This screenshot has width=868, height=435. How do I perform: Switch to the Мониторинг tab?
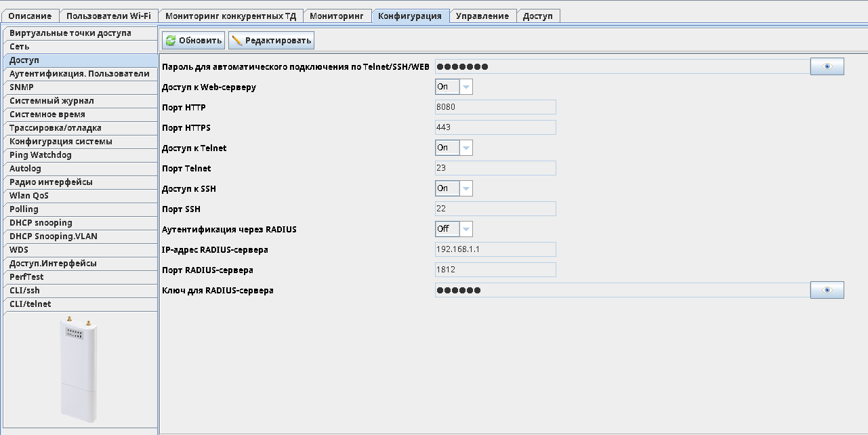[337, 16]
